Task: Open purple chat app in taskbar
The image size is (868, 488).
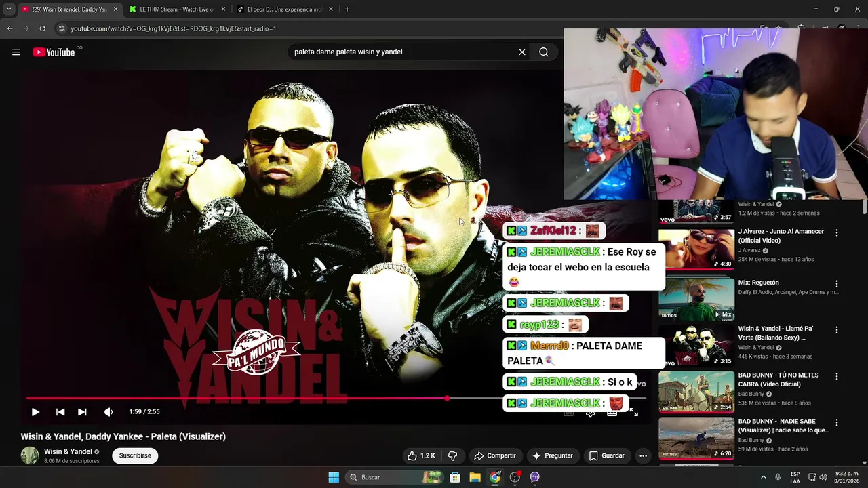Action: click(534, 477)
